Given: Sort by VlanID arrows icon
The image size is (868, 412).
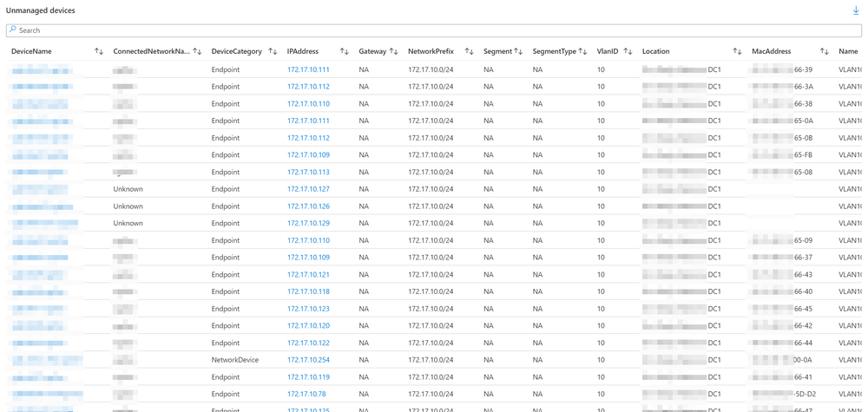Looking at the screenshot, I should 628,51.
